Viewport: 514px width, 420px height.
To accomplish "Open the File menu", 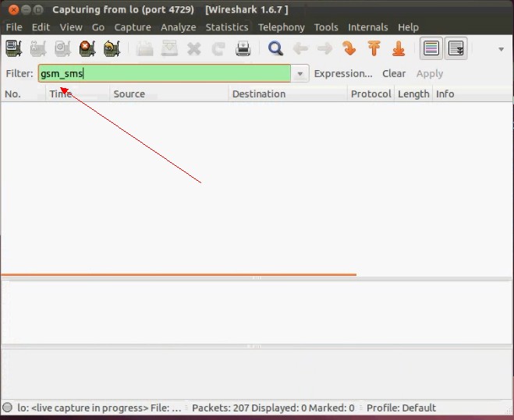I will (x=14, y=27).
